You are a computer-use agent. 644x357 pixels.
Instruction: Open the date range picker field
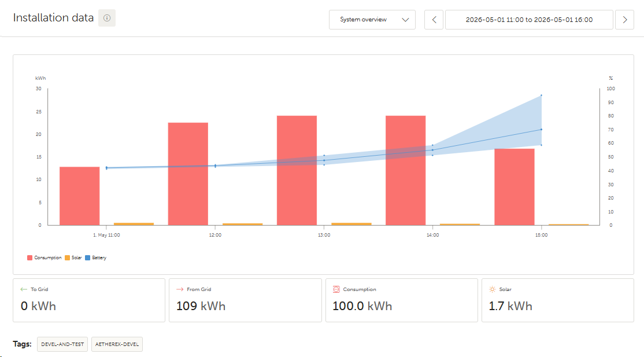coord(529,20)
